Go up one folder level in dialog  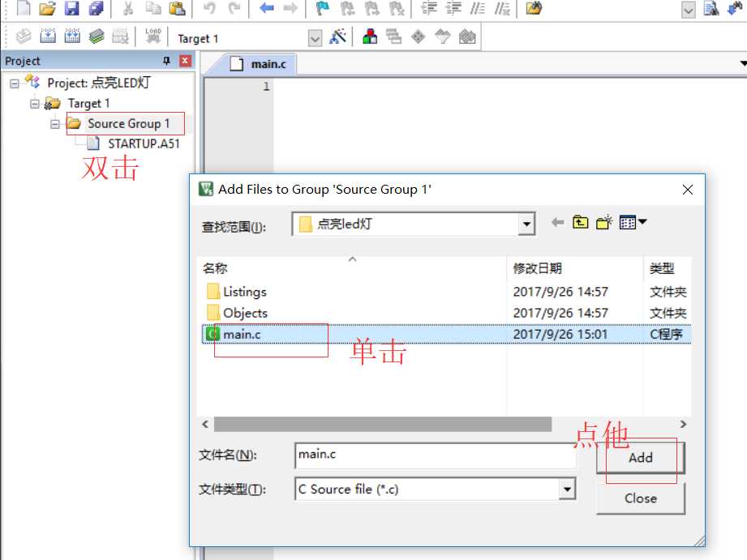580,222
